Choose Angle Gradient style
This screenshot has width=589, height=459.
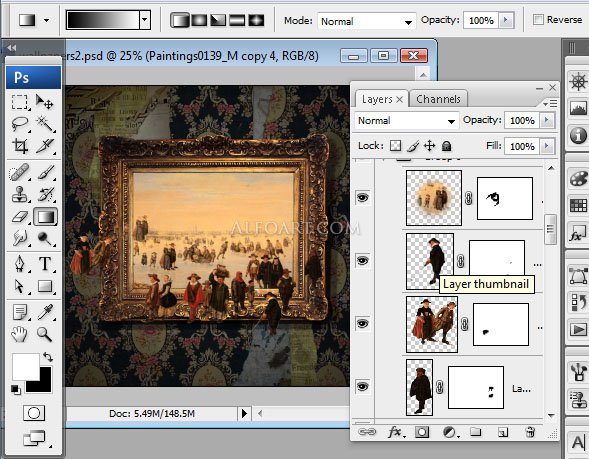pyautogui.click(x=218, y=20)
